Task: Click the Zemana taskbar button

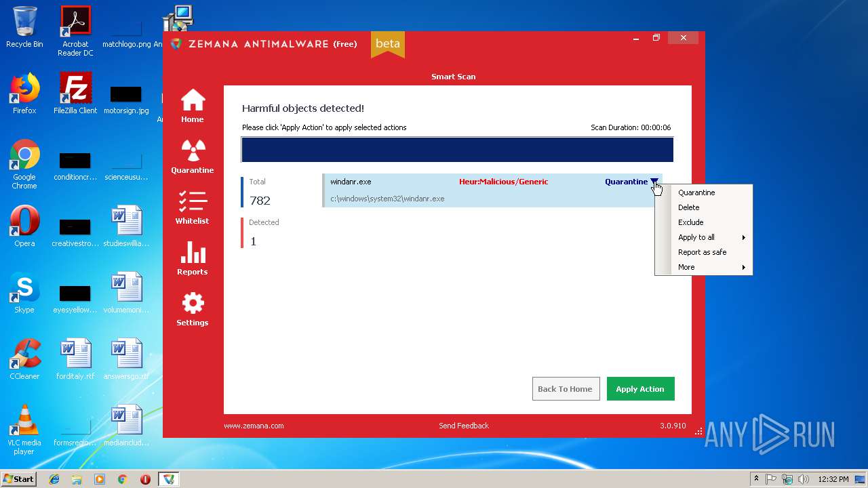Action: pos(169,479)
